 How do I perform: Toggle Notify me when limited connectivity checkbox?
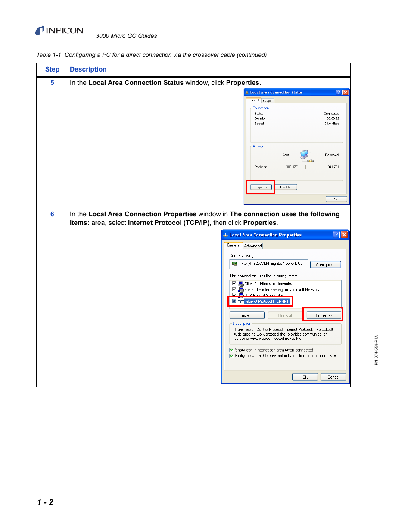pyautogui.click(x=232, y=356)
